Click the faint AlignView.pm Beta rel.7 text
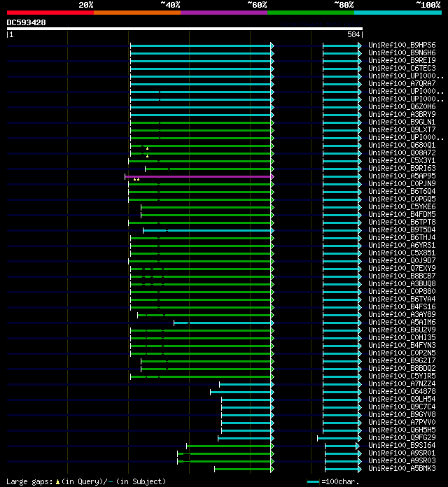The image size is (448, 487). pyautogui.click(x=321, y=24)
